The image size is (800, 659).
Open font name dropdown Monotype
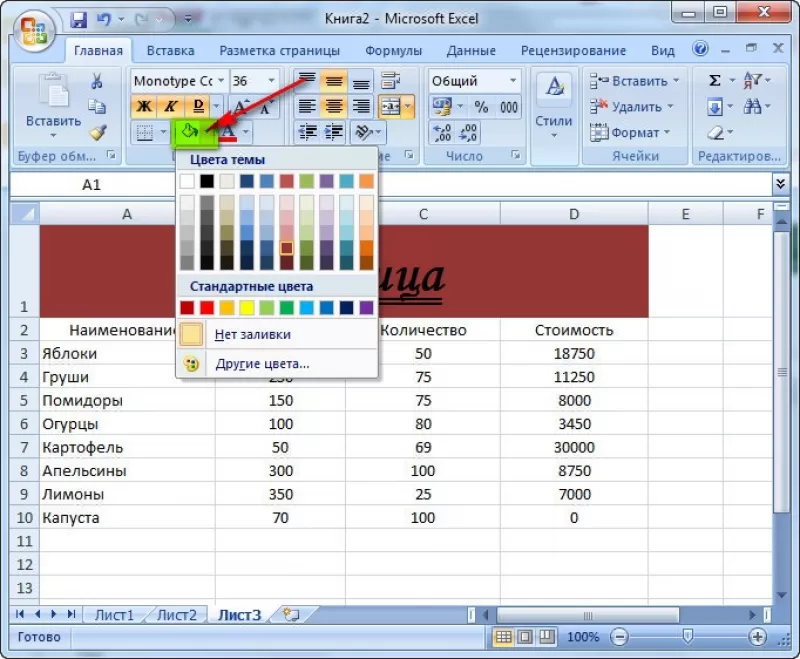[221, 81]
